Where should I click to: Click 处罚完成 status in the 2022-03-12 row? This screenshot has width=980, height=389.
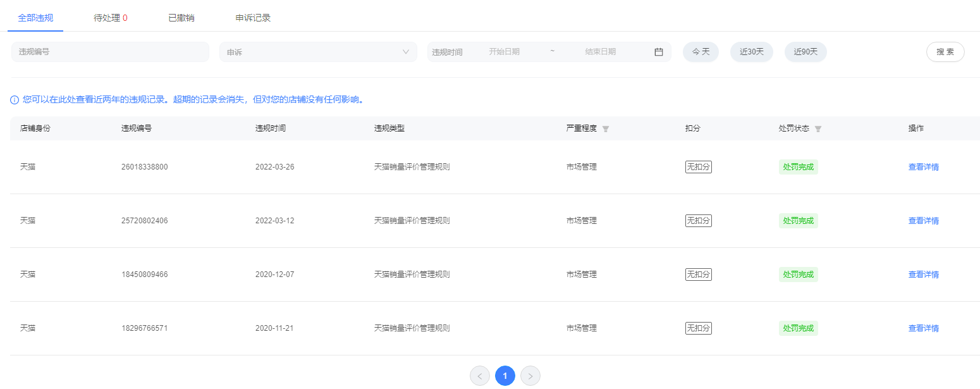click(x=799, y=221)
